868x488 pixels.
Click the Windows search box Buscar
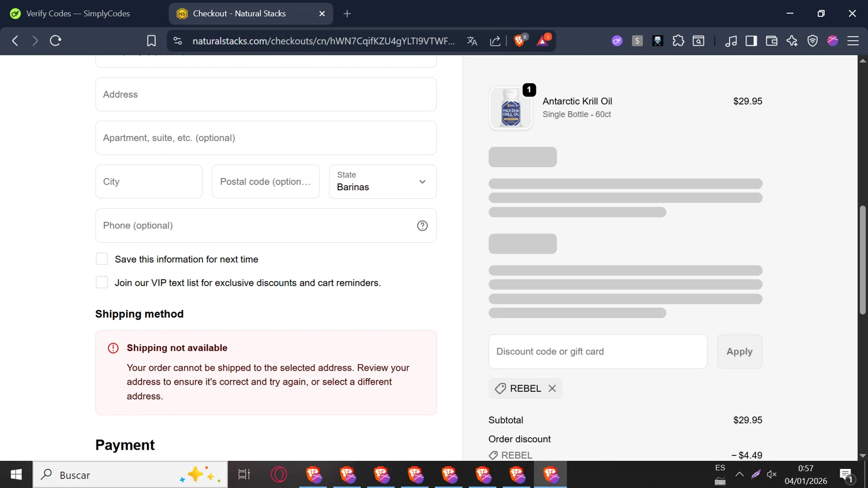pos(130,475)
